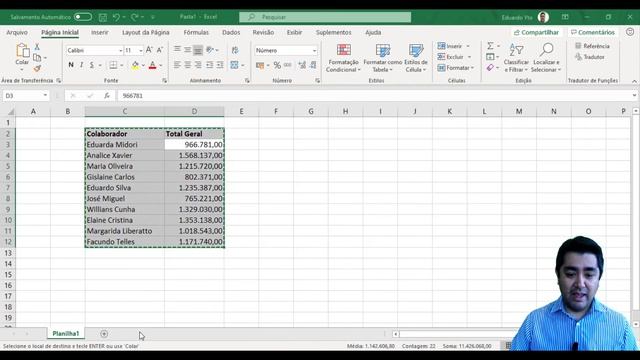This screenshot has width=640, height=360.
Task: Click the vertical scrollbar down arrow
Action: [636, 324]
